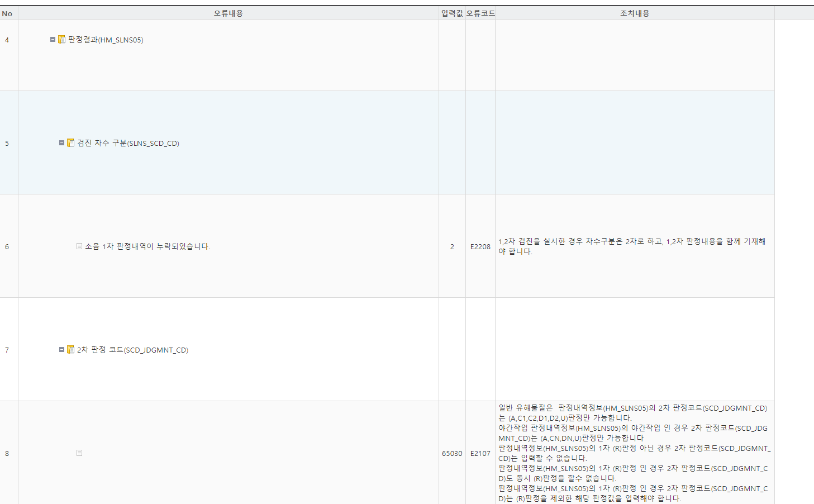
Task: Click error code E2107 cell
Action: pos(480,453)
